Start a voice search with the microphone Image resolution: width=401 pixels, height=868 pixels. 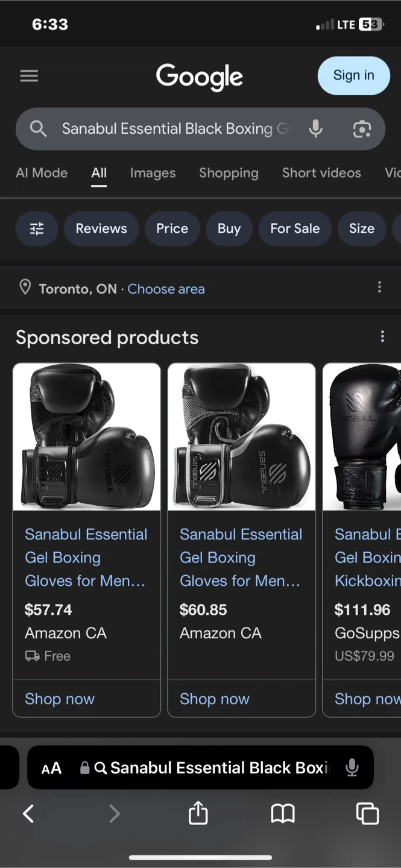click(x=315, y=128)
